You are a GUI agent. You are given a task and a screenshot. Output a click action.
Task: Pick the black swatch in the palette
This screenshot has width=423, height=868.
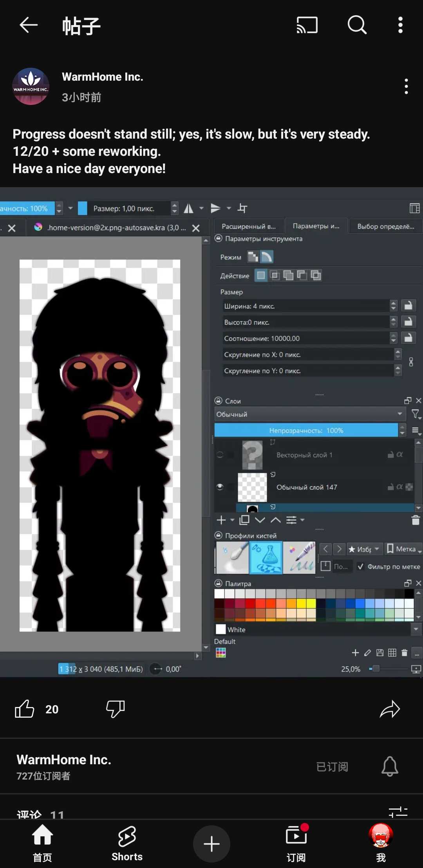[x=409, y=594]
